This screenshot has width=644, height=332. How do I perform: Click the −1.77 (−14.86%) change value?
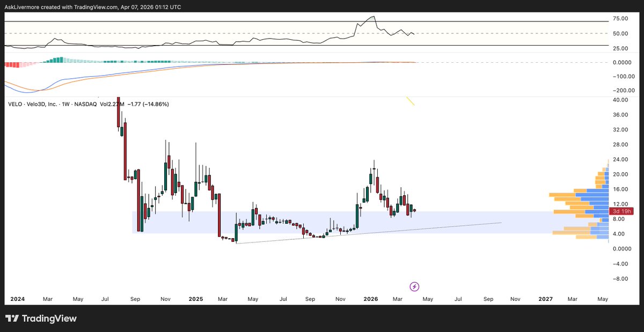[149, 104]
